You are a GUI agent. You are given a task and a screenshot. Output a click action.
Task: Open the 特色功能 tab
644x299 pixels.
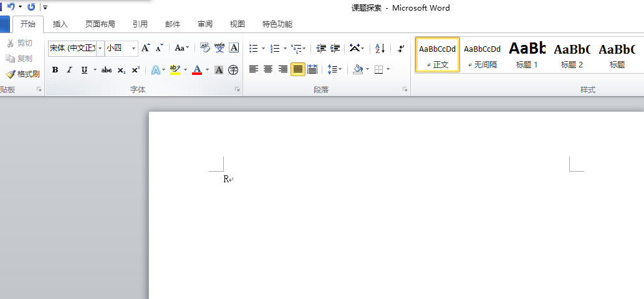click(277, 24)
